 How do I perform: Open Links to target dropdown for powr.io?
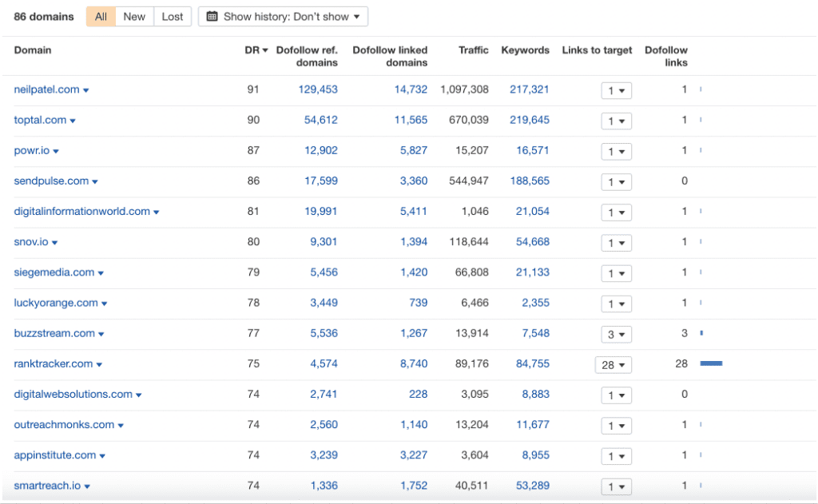pos(616,152)
